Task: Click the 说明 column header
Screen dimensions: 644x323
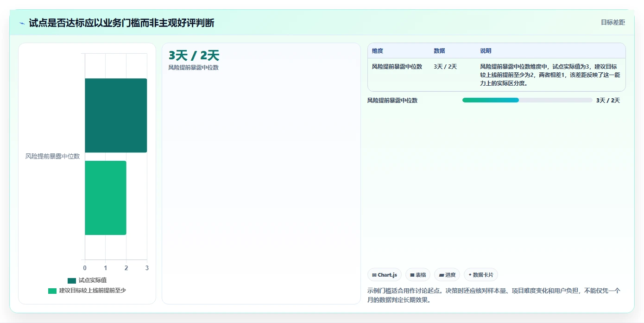Action: pyautogui.click(x=486, y=51)
